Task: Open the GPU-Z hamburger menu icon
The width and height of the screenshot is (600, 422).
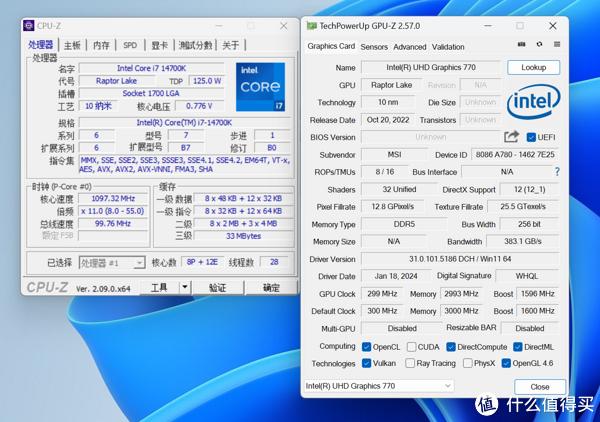Action: click(x=557, y=44)
